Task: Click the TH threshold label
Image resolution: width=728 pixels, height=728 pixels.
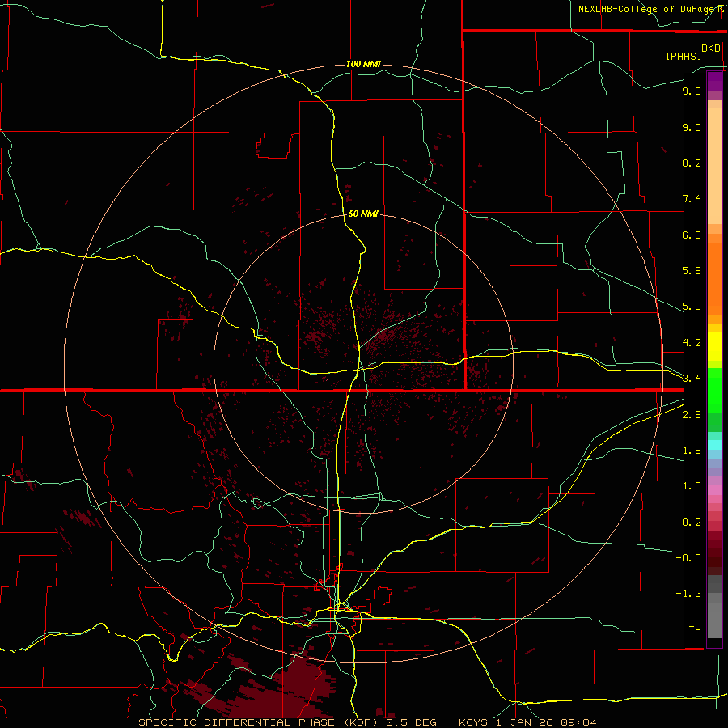Action: tap(695, 630)
